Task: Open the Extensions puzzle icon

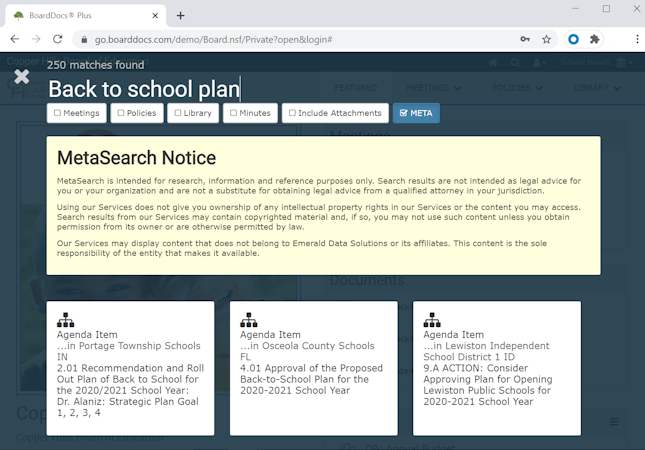Action: click(594, 39)
